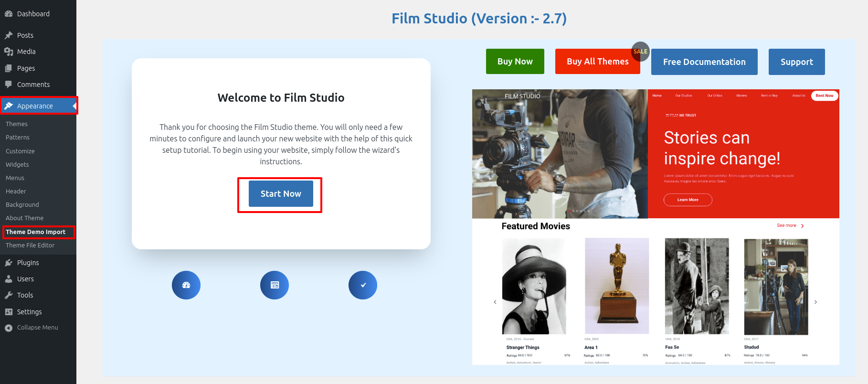
Task: Click the Dashboard gauge icon in sidebar
Action: coord(9,14)
